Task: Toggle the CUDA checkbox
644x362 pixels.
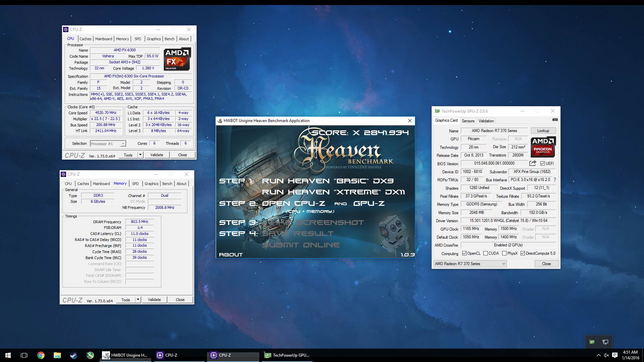Action: tap(485, 253)
